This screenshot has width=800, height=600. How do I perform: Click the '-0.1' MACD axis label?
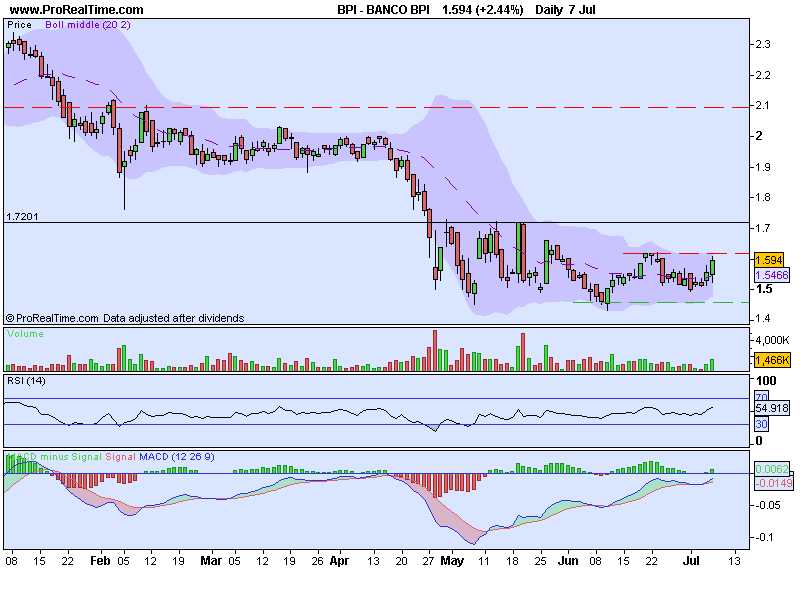coord(764,537)
